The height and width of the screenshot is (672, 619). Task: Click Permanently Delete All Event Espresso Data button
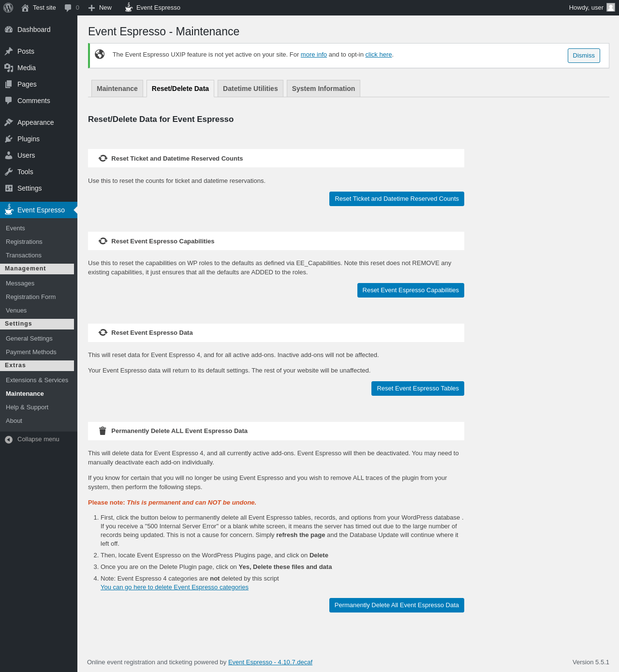pyautogui.click(x=397, y=605)
